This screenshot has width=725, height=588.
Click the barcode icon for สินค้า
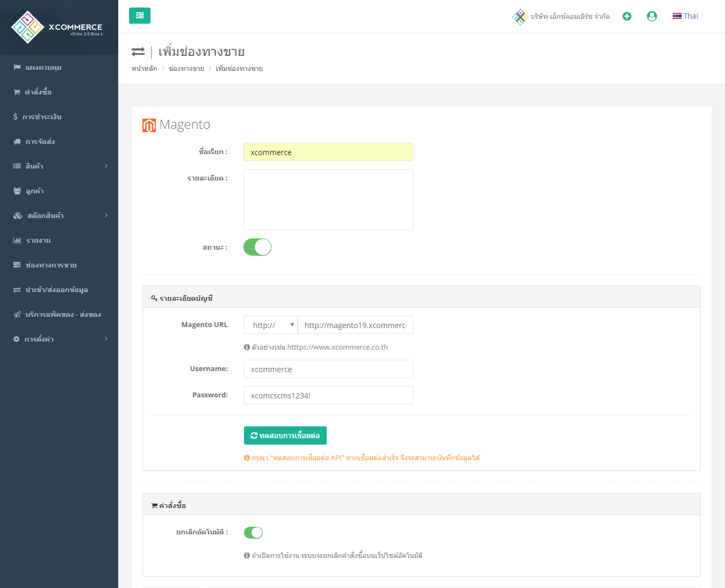(17, 166)
